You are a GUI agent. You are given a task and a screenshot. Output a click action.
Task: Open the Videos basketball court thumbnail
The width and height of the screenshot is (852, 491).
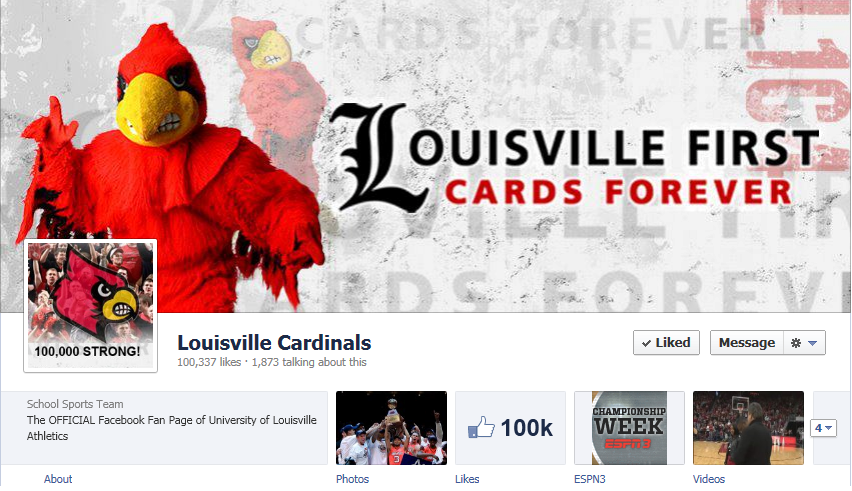[748, 428]
